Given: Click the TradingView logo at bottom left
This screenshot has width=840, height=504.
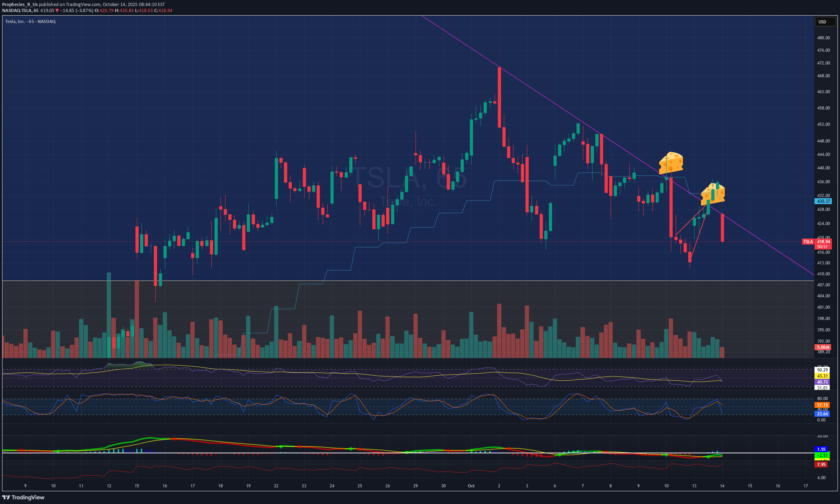Looking at the screenshot, I should [23, 497].
